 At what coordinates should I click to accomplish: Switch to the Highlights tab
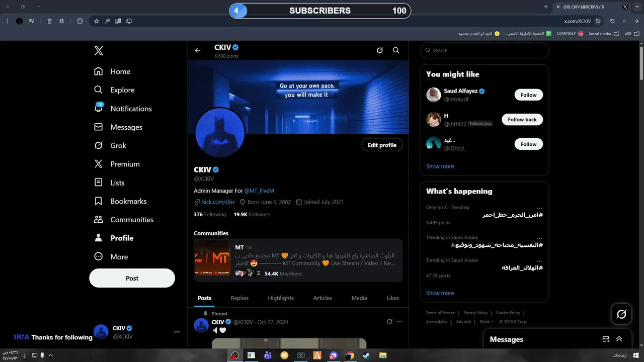[x=281, y=298]
